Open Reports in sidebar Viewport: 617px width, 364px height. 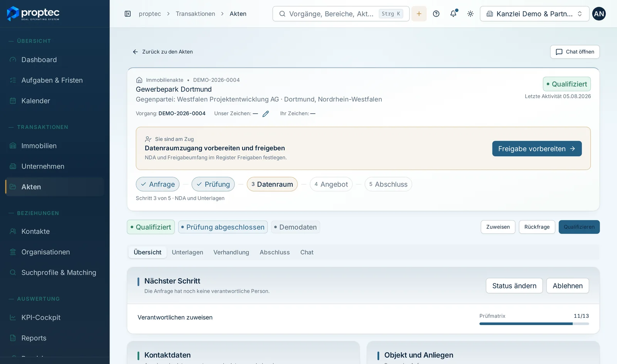pyautogui.click(x=55, y=338)
